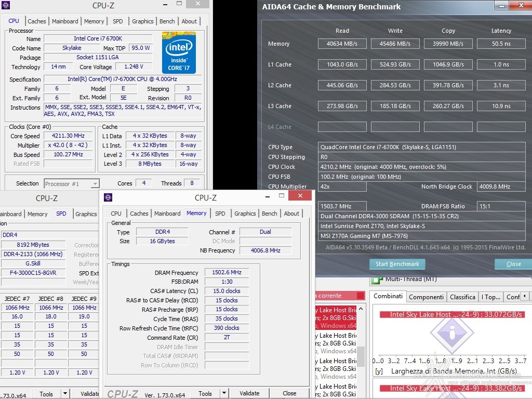The height and width of the screenshot is (399, 532).
Task: Click the part number F4-3000C15-8GVR
Action: (x=33, y=273)
